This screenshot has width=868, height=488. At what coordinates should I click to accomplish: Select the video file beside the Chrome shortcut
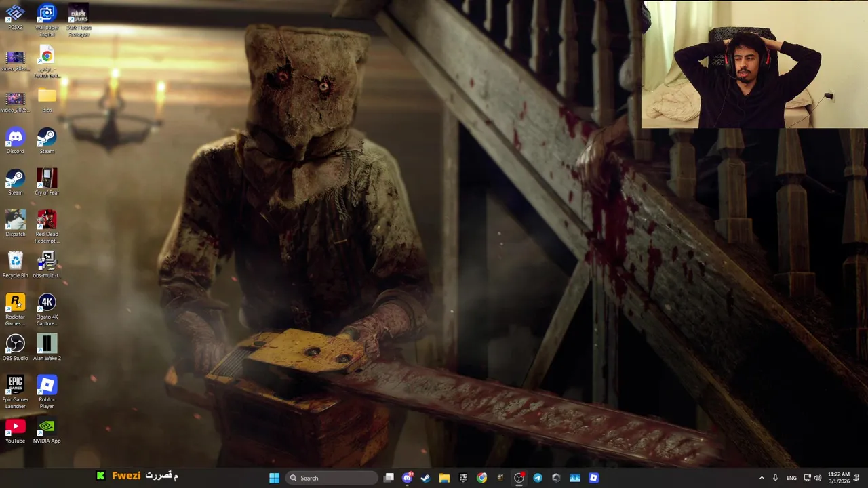[x=15, y=62]
